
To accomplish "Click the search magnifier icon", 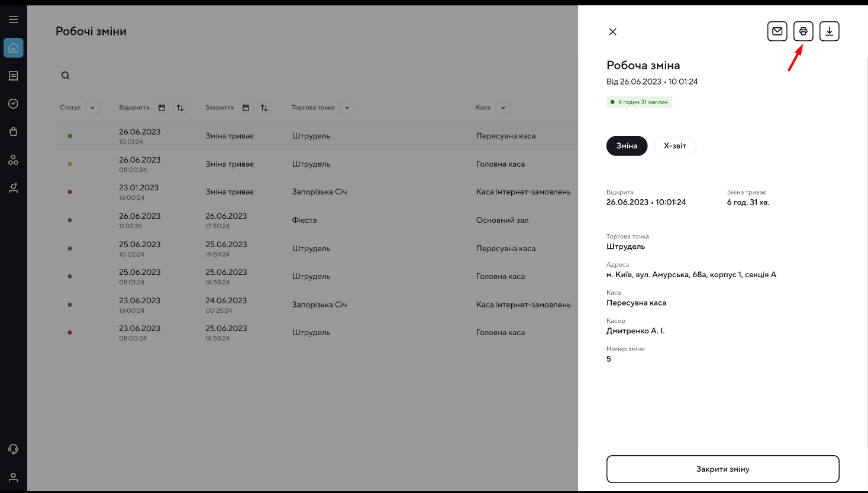I will tap(66, 76).
